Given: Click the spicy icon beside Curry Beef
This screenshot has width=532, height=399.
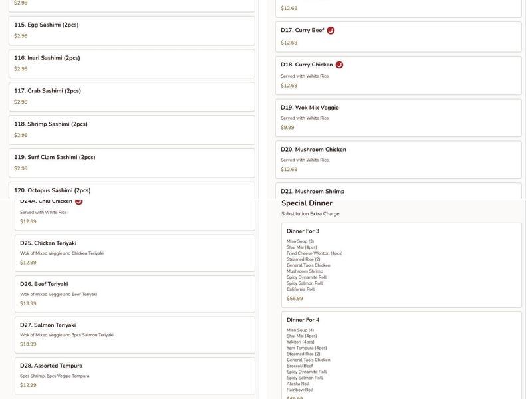Looking at the screenshot, I should (331, 31).
